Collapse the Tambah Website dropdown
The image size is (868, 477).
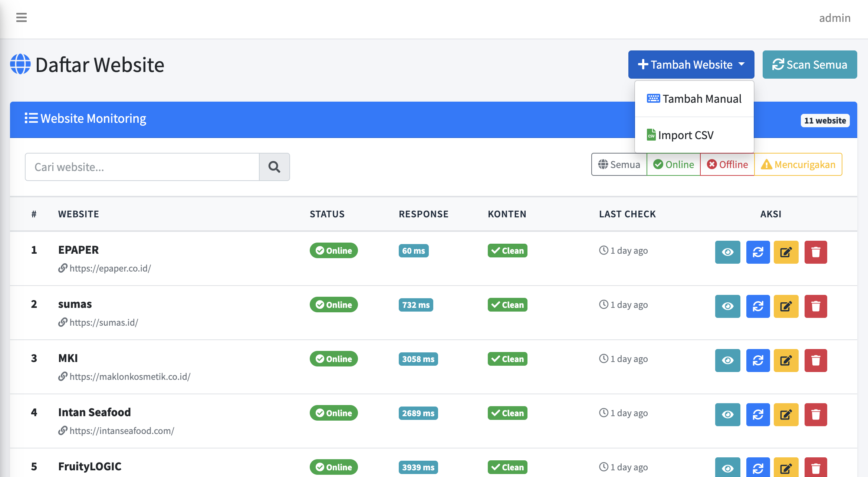(691, 65)
